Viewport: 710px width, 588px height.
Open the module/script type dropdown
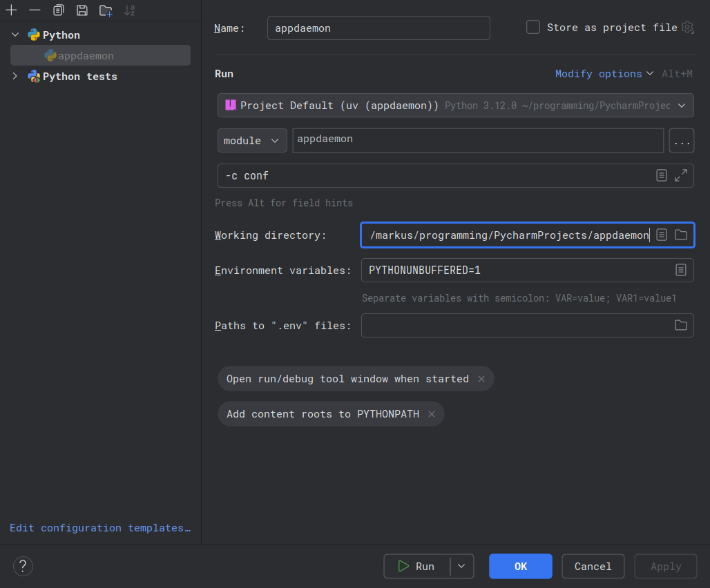tap(252, 141)
